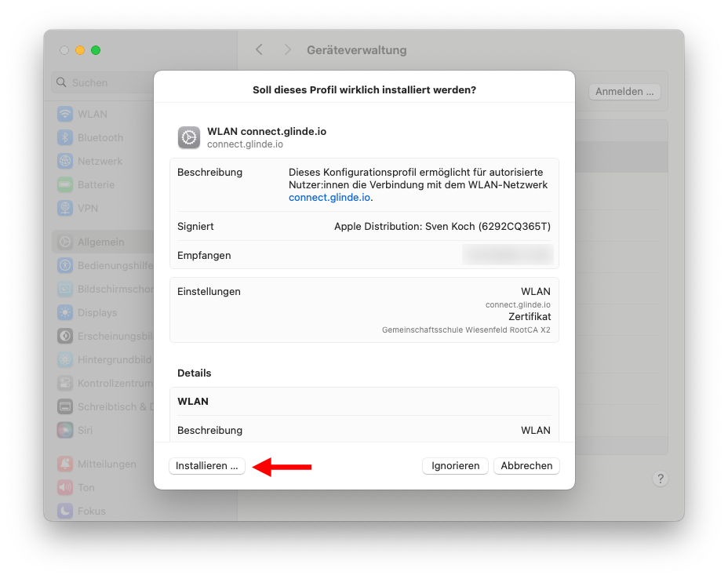The image size is (728, 579).
Task: Select the Netzwerk globe icon
Action: click(x=65, y=162)
